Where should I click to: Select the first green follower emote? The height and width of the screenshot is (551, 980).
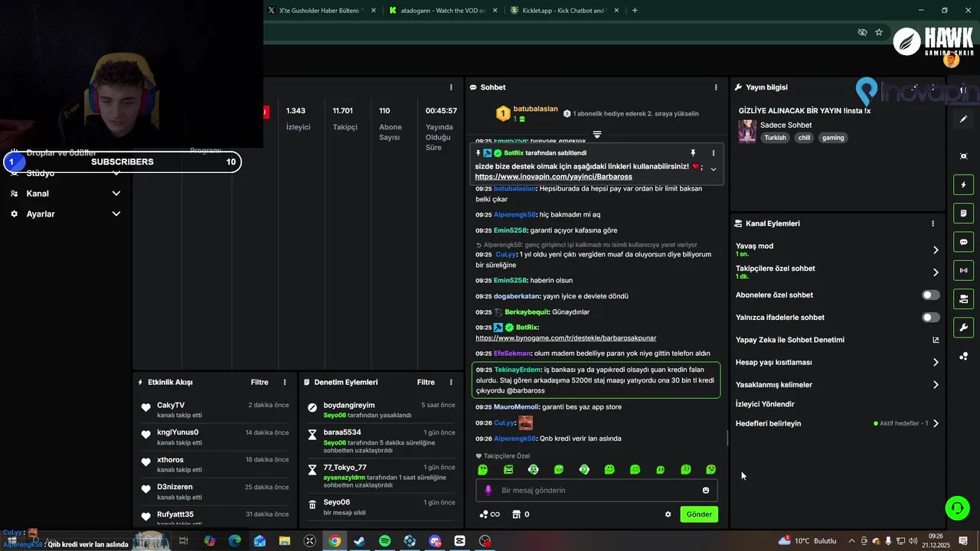482,469
